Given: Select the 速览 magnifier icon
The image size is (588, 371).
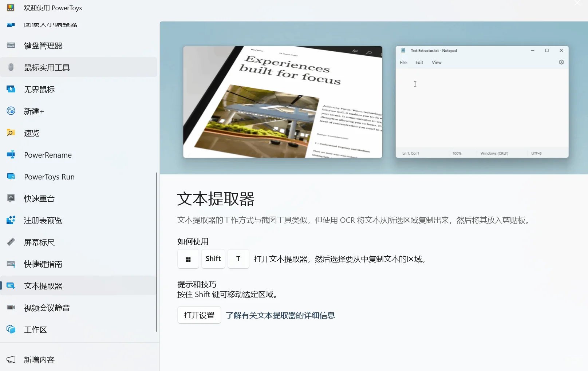Looking at the screenshot, I should coord(11,133).
